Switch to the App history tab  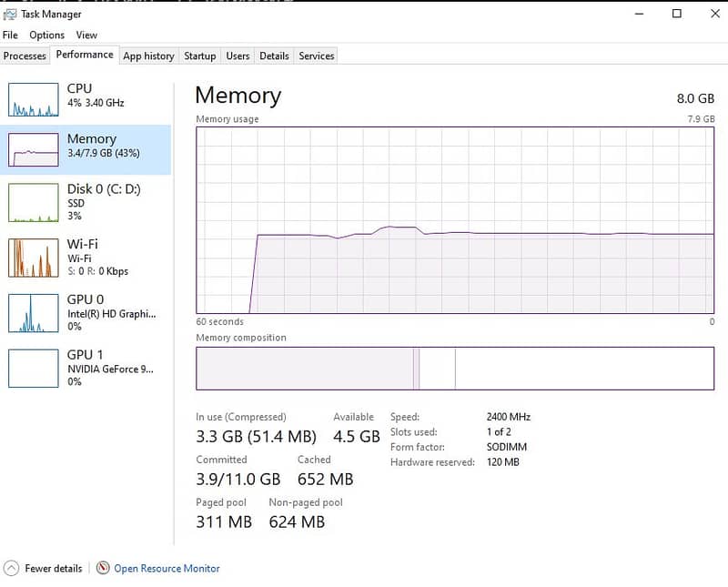148,56
